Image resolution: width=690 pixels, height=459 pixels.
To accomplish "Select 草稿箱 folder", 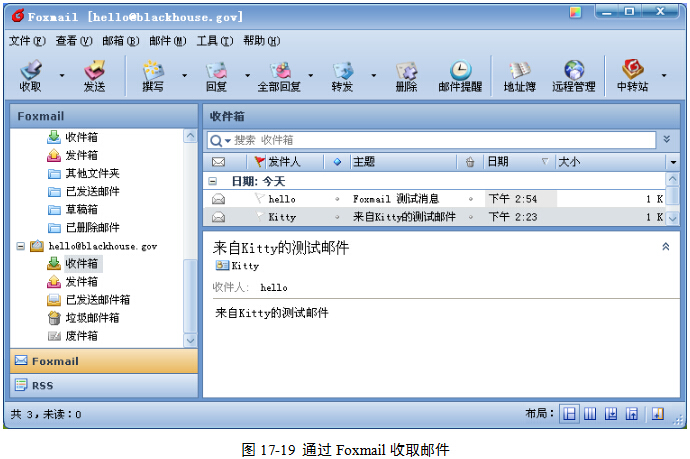I will point(81,209).
